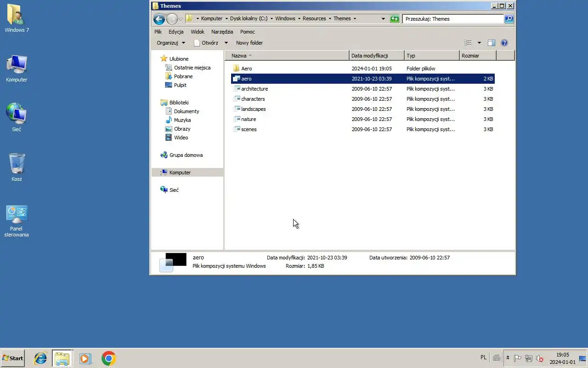Expand the arrow beside Otwórz
The width and height of the screenshot is (588, 368).
(x=226, y=43)
